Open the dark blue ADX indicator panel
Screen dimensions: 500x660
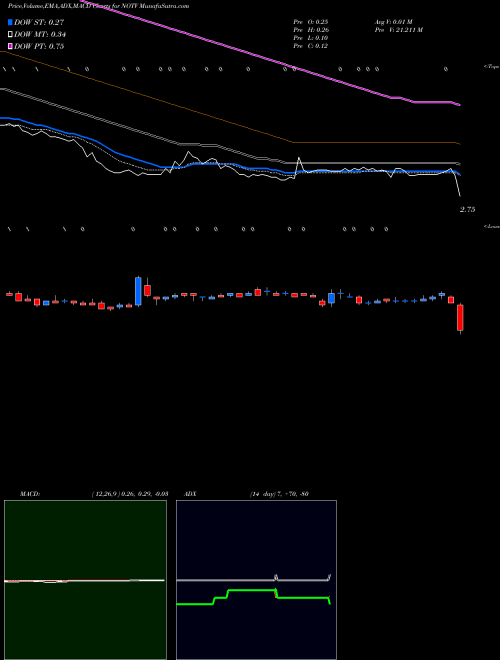pyautogui.click(x=256, y=580)
